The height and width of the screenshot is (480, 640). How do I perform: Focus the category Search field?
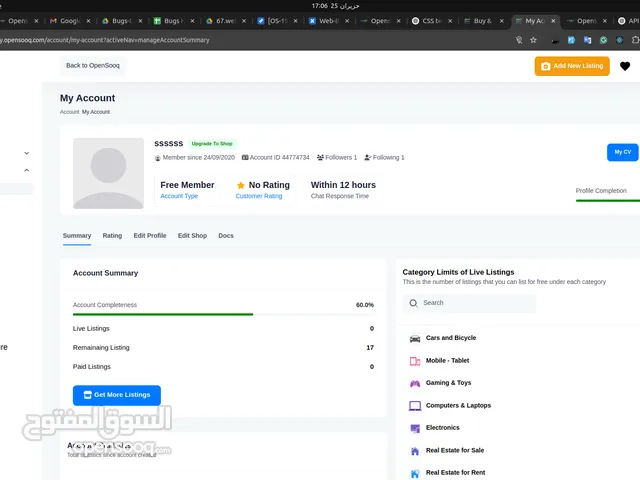click(469, 303)
